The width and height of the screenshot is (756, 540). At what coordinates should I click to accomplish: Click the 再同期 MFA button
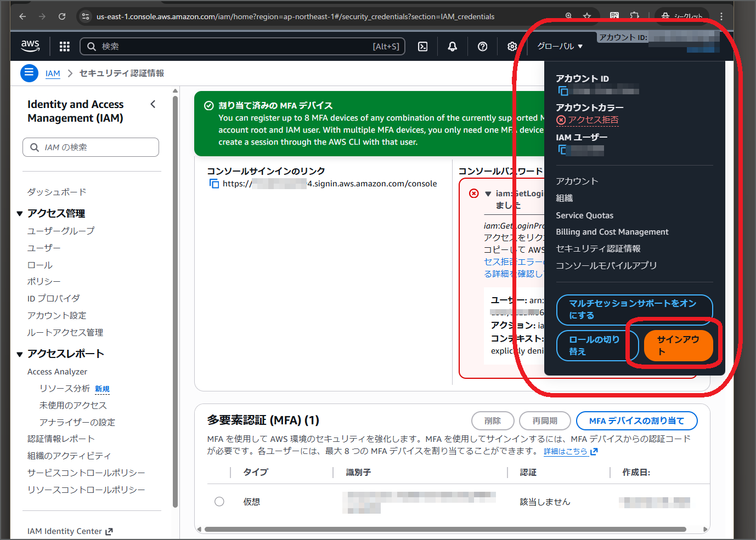point(545,421)
